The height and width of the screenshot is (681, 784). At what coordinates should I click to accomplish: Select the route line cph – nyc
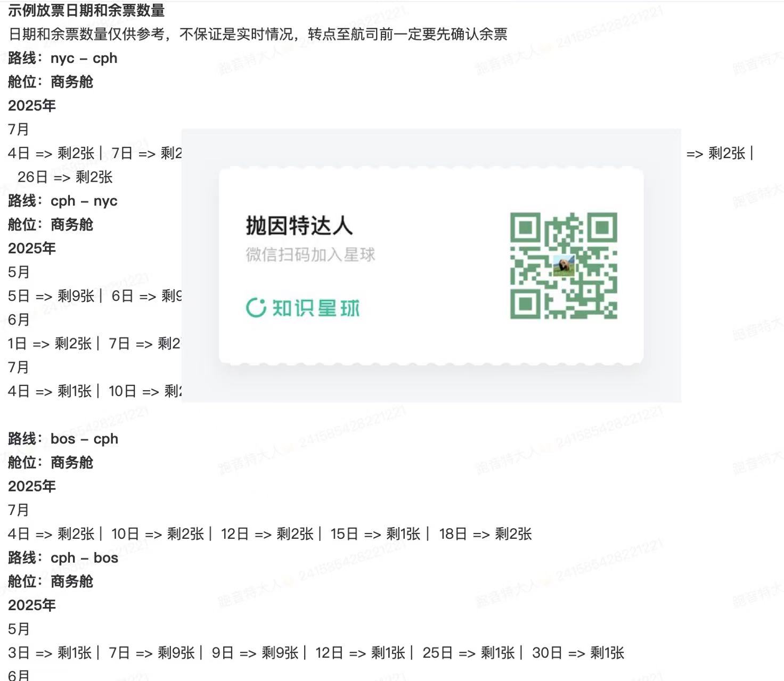(63, 201)
